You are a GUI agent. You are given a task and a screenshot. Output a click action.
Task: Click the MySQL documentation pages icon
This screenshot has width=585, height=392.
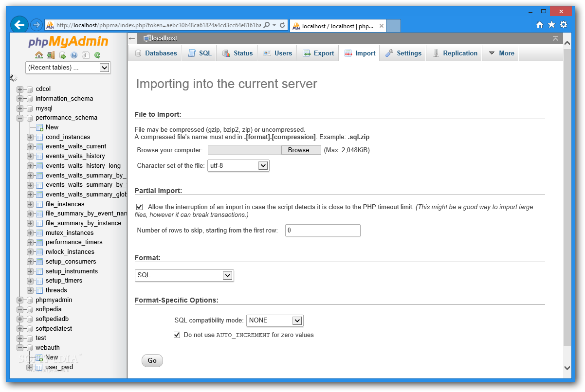click(x=86, y=55)
